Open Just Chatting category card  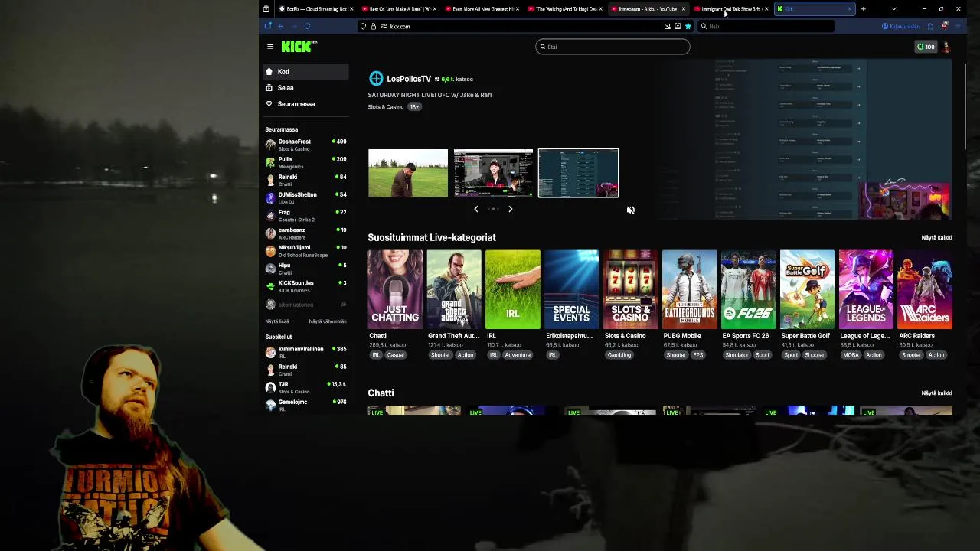pos(395,289)
